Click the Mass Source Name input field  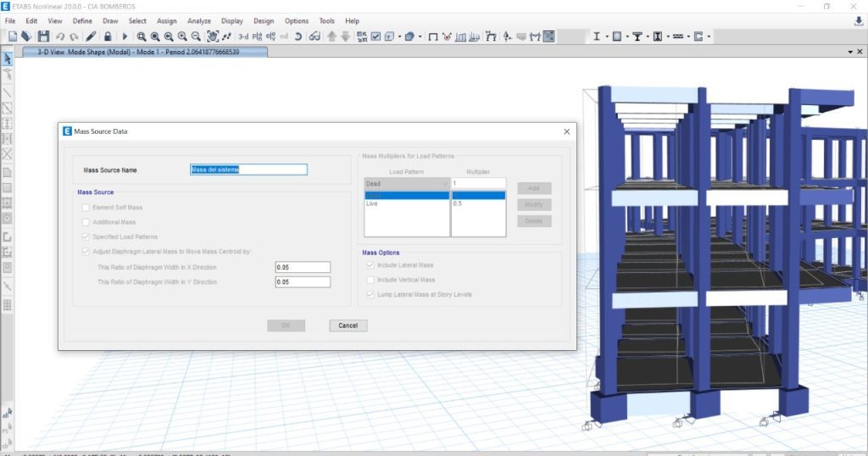click(248, 170)
